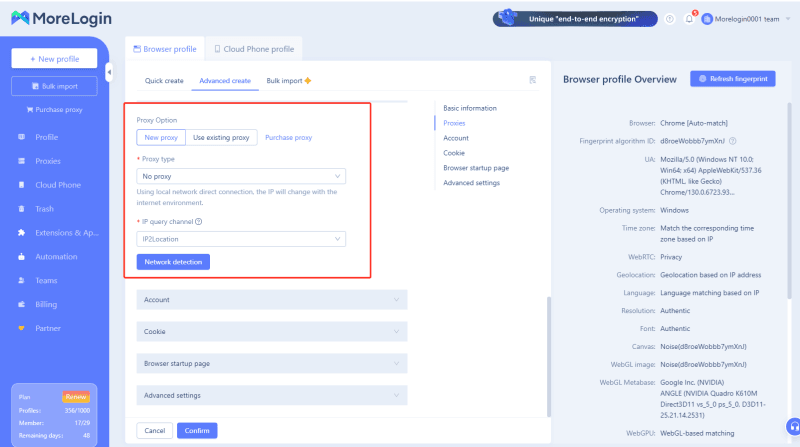This screenshot has height=447, width=800.
Task: Click IP query channel help icon
Action: [x=198, y=222]
